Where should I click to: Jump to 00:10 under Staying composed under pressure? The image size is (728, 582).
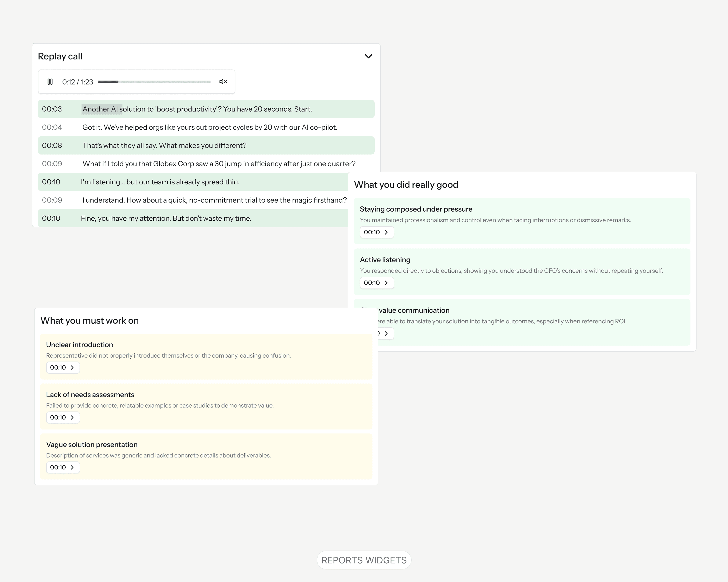pyautogui.click(x=377, y=232)
